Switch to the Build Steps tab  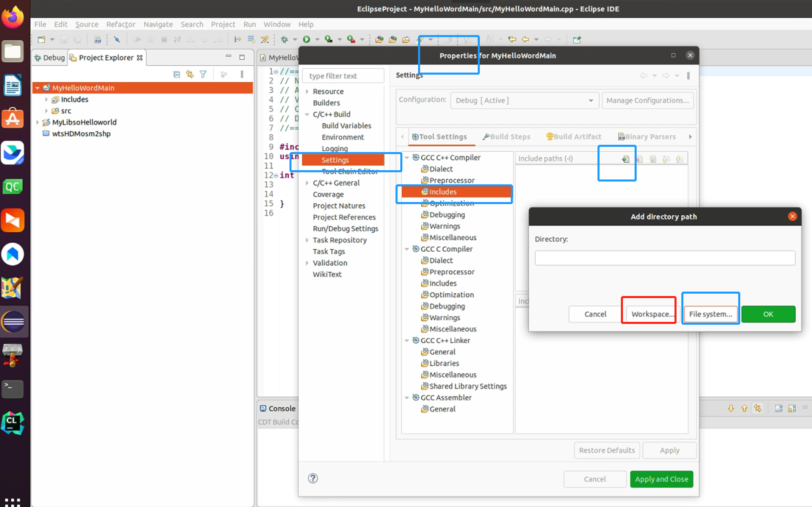506,137
